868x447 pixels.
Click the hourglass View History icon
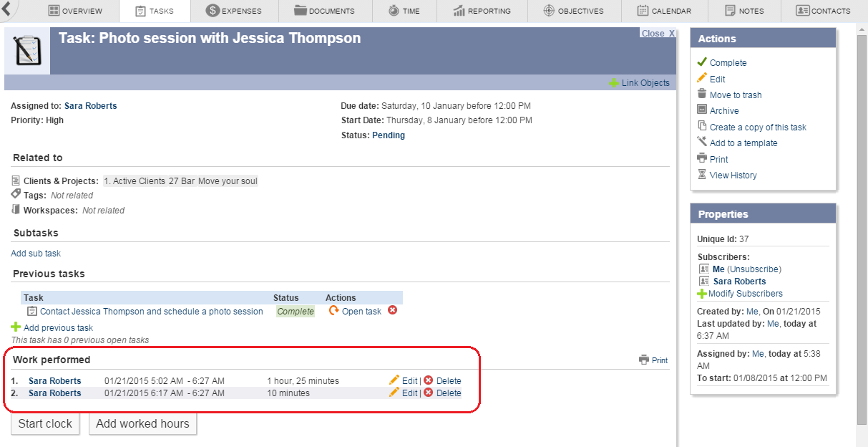[x=702, y=175]
